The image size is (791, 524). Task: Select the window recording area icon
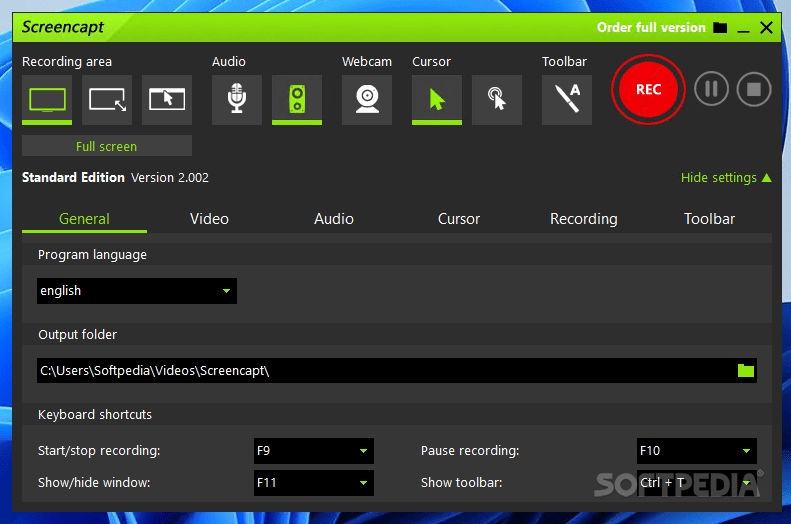(x=167, y=99)
